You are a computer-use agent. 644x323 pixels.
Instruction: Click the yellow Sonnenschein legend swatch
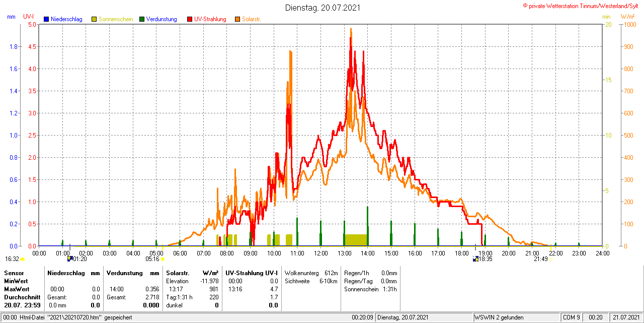pos(94,19)
